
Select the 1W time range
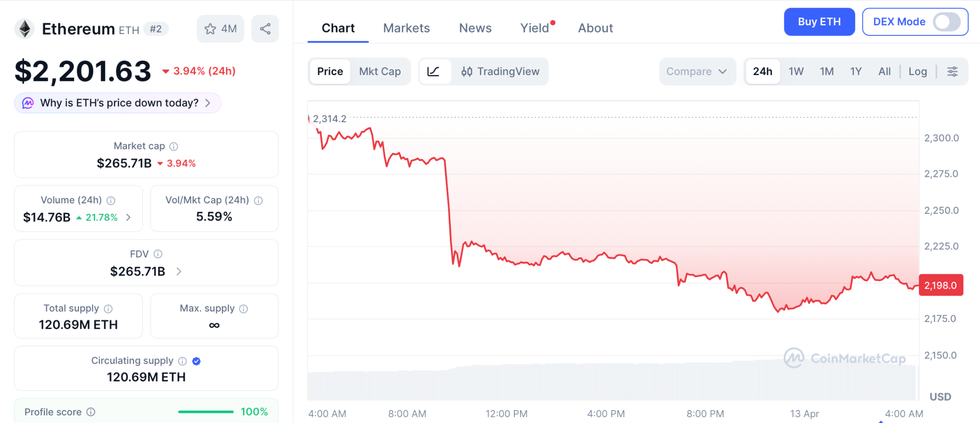(x=796, y=72)
